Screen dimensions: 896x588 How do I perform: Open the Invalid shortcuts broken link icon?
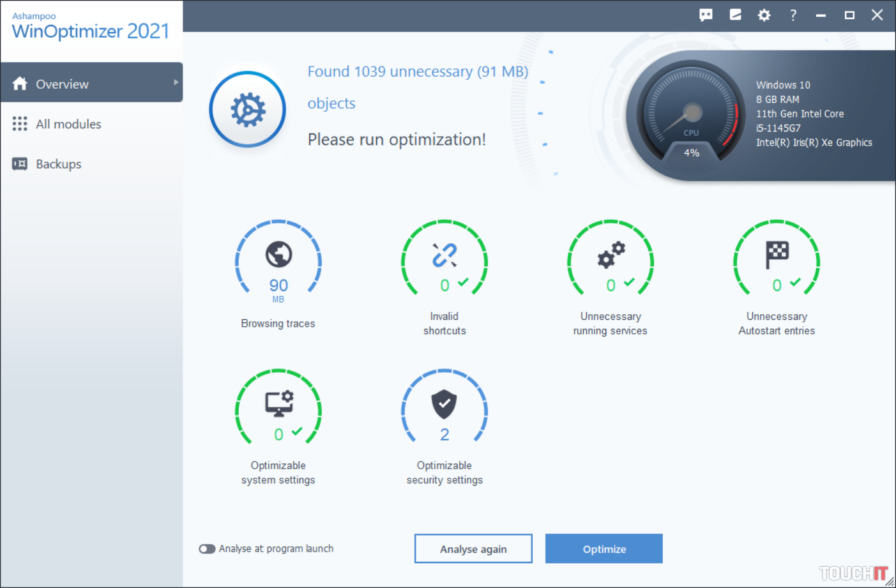[x=444, y=255]
